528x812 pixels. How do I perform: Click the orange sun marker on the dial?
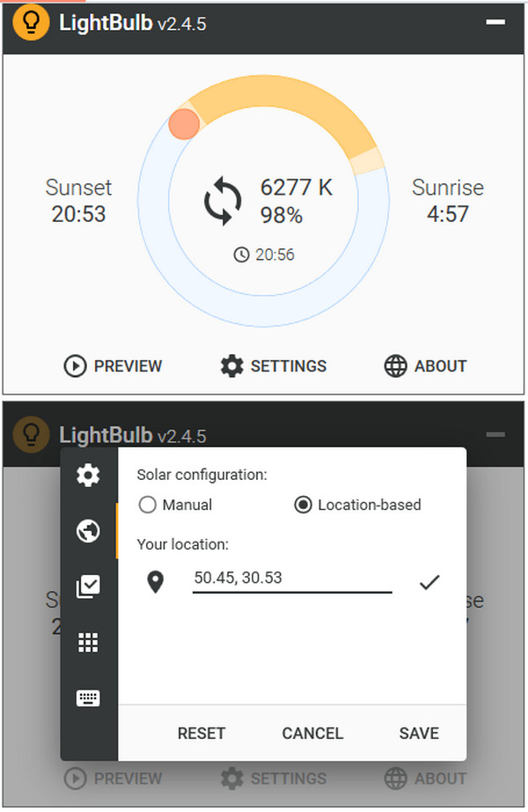point(184,123)
